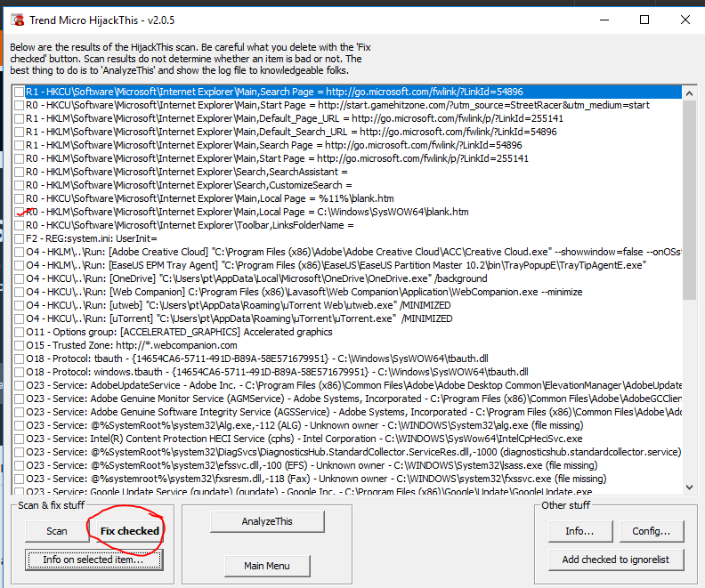This screenshot has height=588, width=705.
Task: Click the AnalyzeThis button
Action: 267,521
